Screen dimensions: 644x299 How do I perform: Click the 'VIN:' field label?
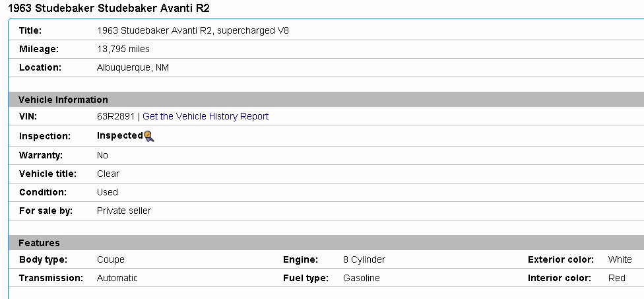click(x=28, y=116)
